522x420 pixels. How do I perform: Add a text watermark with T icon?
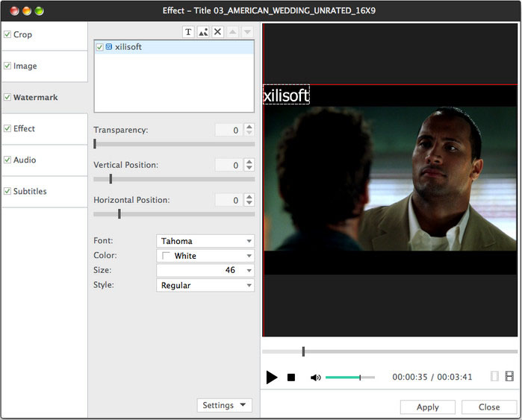pyautogui.click(x=188, y=32)
